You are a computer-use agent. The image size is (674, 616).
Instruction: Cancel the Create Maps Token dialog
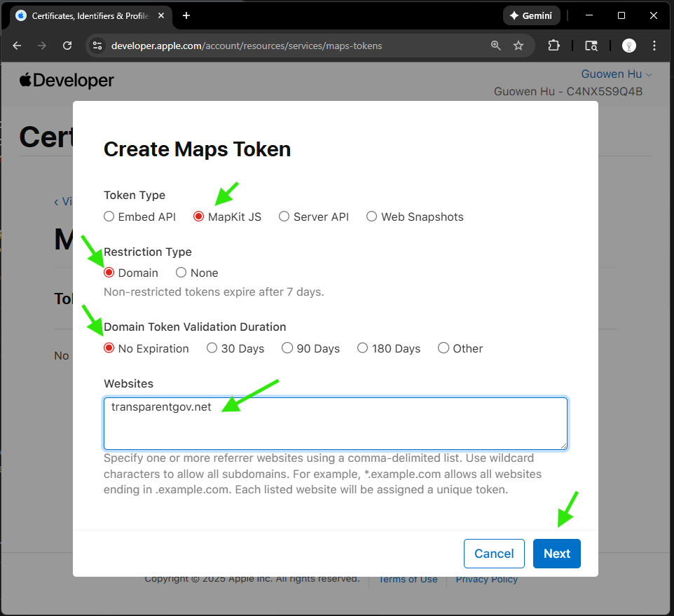coord(494,554)
